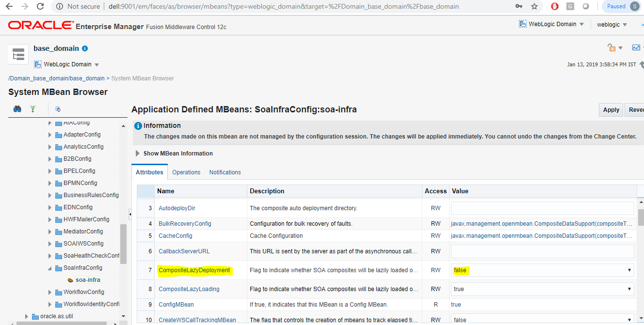Screen dimensions: 644x325
Task: Click the Information panel info icon
Action: pos(138,125)
